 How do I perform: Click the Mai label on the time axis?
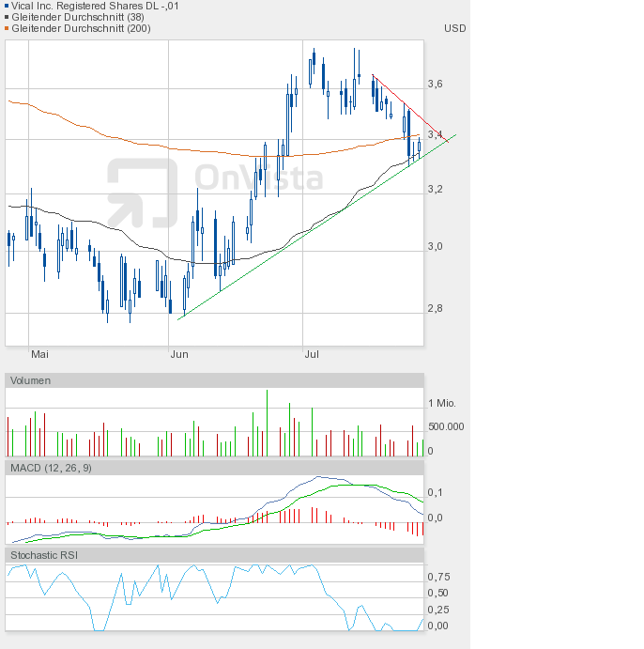point(39,355)
